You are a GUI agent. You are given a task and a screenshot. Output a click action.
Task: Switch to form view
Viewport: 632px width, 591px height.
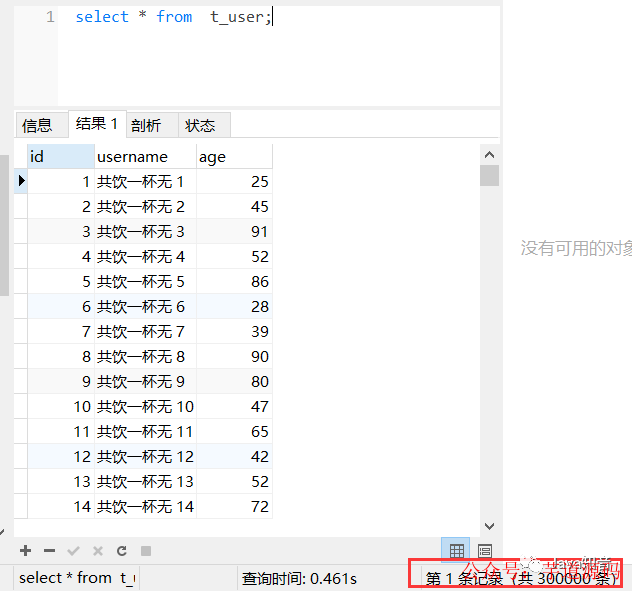[x=484, y=551]
